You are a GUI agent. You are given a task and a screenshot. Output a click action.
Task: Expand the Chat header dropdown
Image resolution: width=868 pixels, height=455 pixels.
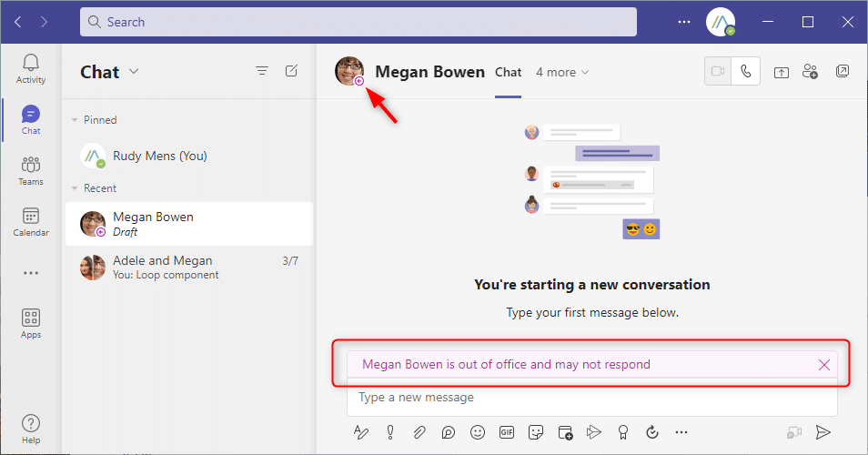coord(134,72)
